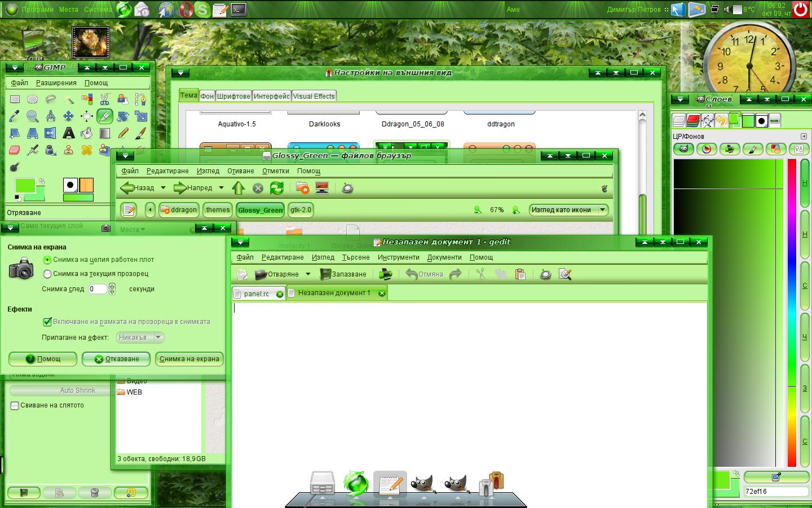Select the Bucket Fill tool
Image resolution: width=812 pixels, height=508 pixels.
click(x=87, y=133)
